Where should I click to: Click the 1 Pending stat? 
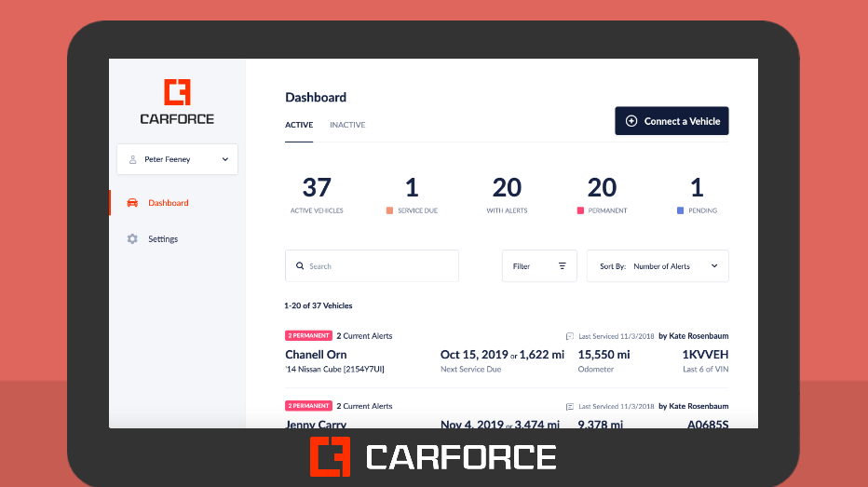pyautogui.click(x=697, y=195)
